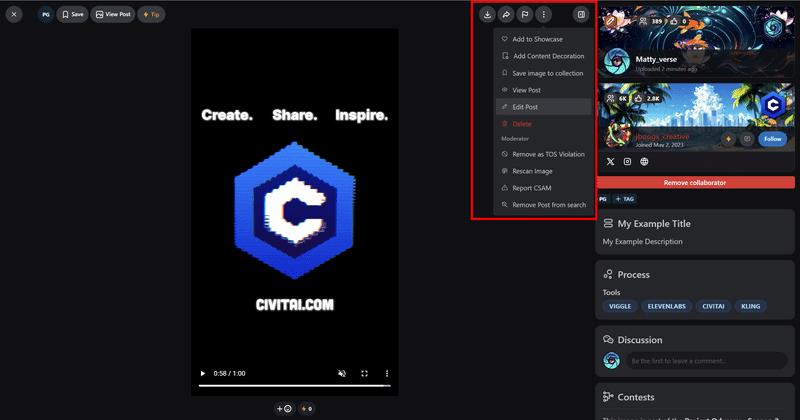Choose View Post in dropdown menu
Image resolution: width=800 pixels, height=420 pixels.
pyautogui.click(x=543, y=90)
